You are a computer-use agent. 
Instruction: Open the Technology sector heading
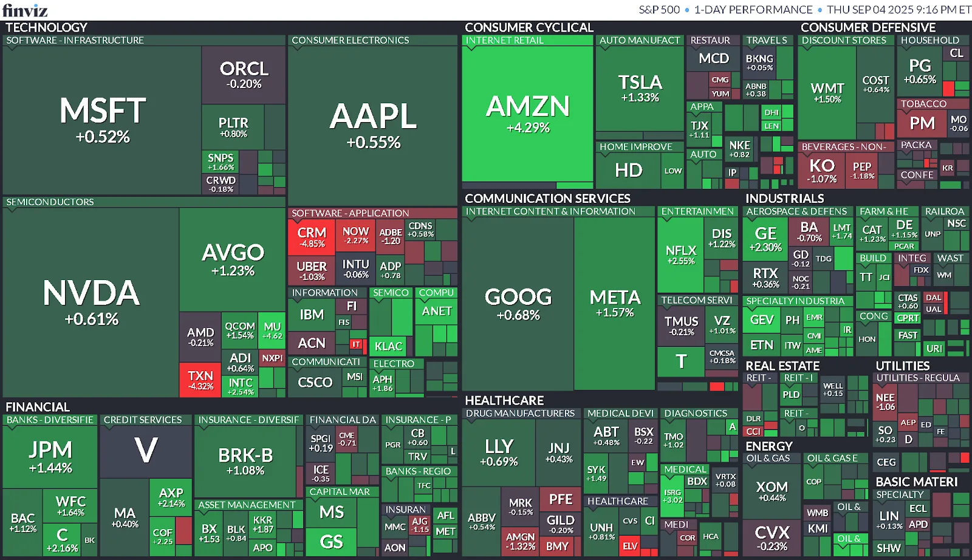coord(46,27)
